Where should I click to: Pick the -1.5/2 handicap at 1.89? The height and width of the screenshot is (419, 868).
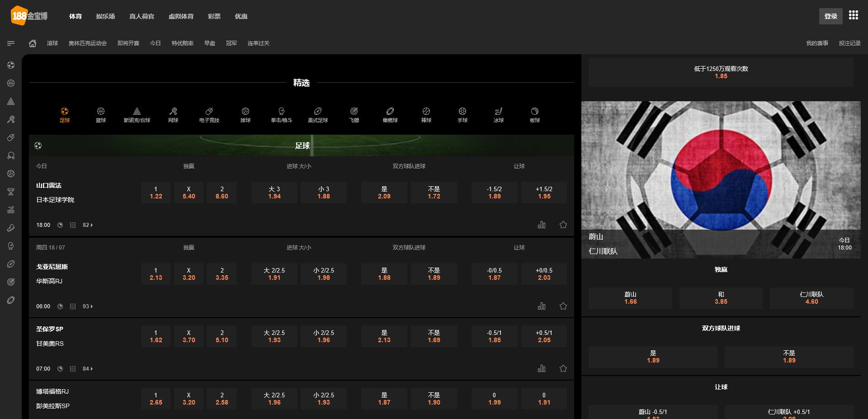pos(495,193)
